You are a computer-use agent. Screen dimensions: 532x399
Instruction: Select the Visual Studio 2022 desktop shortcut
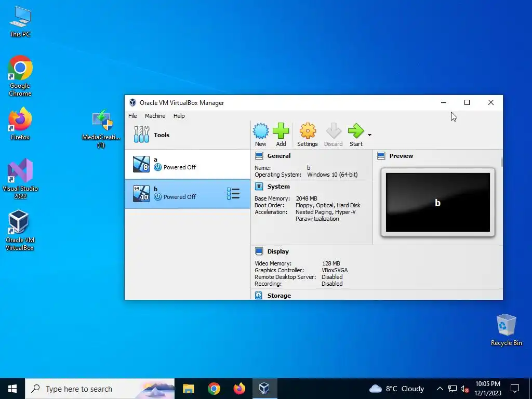coord(20,179)
